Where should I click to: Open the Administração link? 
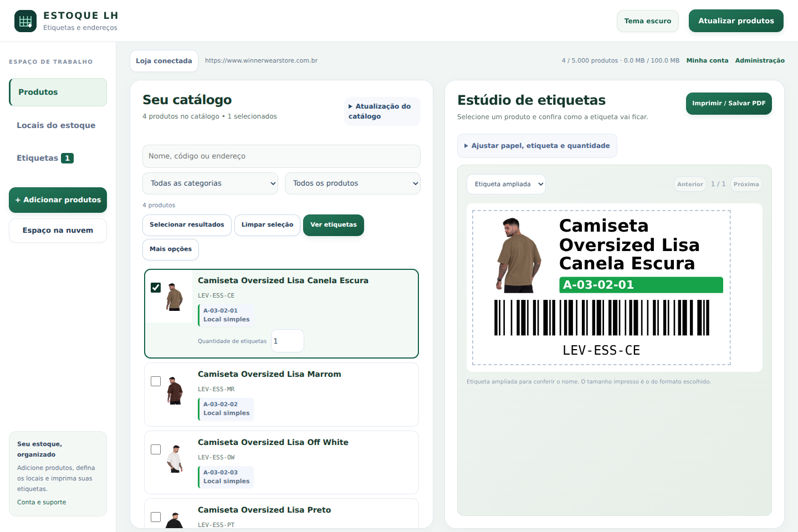760,61
